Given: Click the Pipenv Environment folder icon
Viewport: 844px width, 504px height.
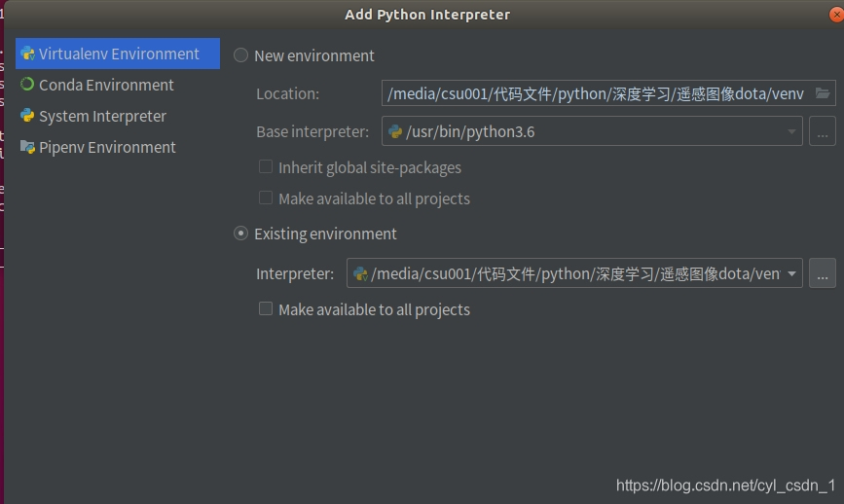Looking at the screenshot, I should click(27, 147).
